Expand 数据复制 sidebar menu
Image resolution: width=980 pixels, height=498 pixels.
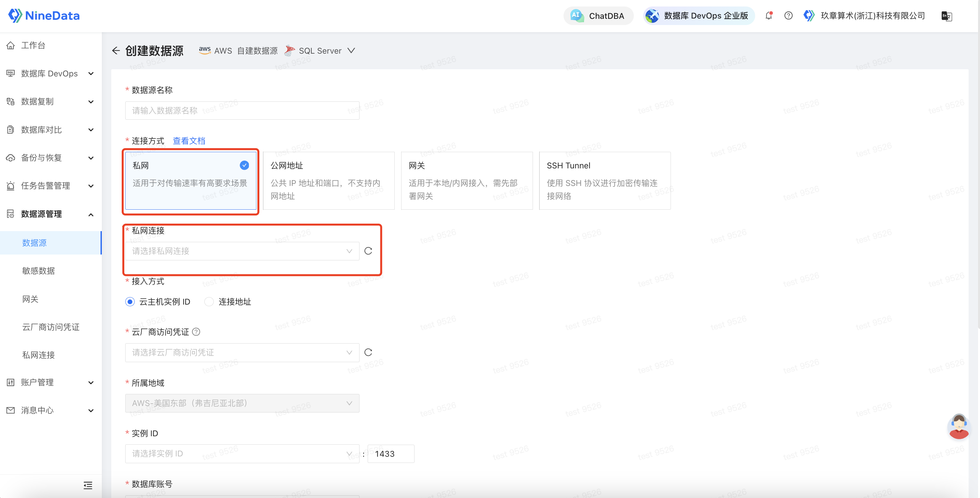[x=51, y=101]
